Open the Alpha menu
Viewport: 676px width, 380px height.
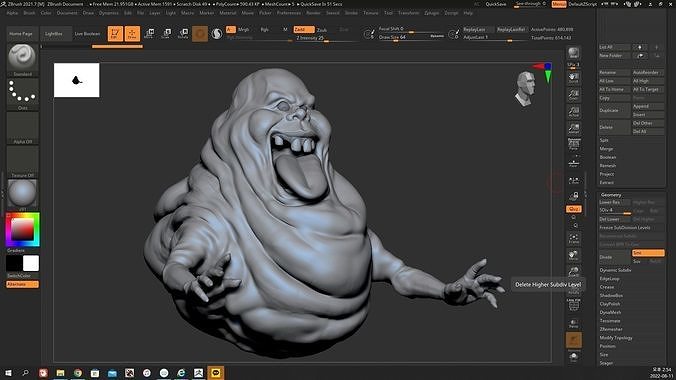(12, 13)
